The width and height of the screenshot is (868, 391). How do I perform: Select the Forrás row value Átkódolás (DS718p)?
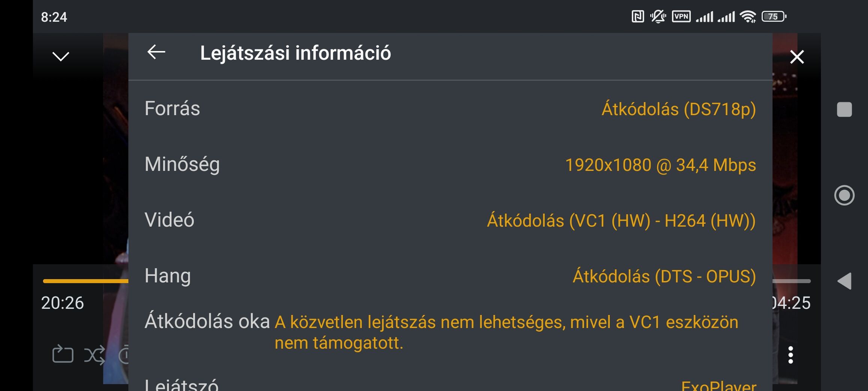pos(678,109)
